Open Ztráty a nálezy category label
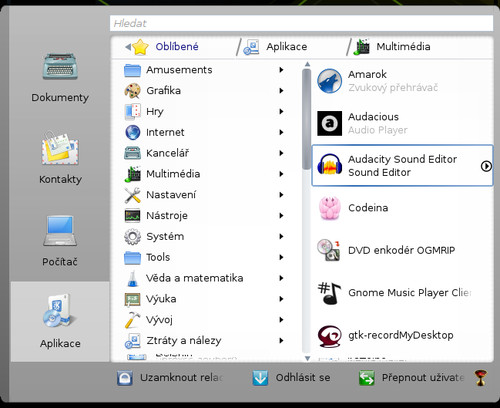 pos(184,341)
